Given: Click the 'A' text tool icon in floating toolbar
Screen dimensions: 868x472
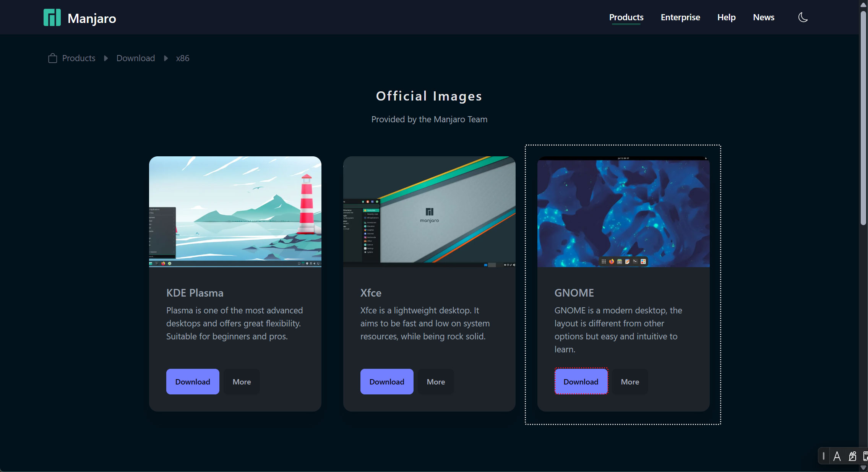Looking at the screenshot, I should pyautogui.click(x=837, y=456).
